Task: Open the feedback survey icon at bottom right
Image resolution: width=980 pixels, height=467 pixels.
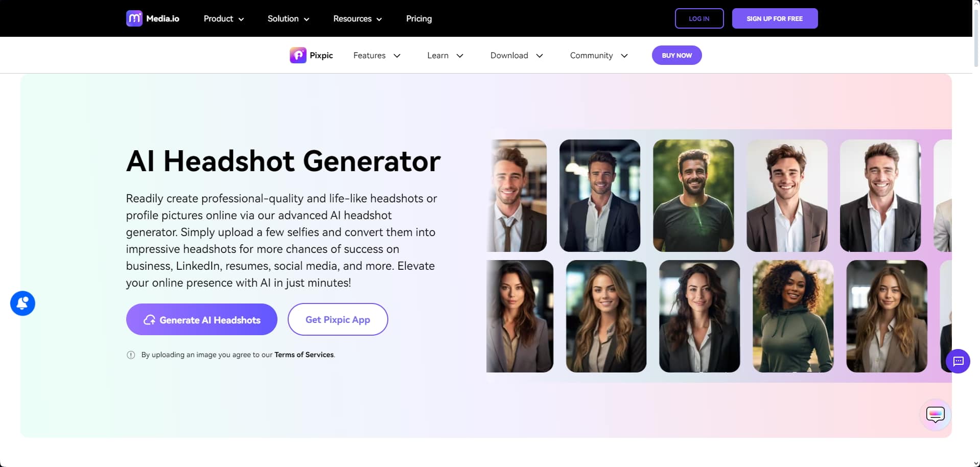Action: coord(936,414)
